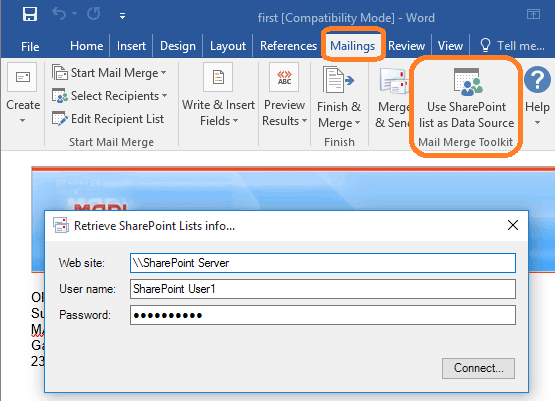Viewport: 555px width, 401px height.
Task: Expand the Help dropdown arrow
Action: [x=537, y=123]
